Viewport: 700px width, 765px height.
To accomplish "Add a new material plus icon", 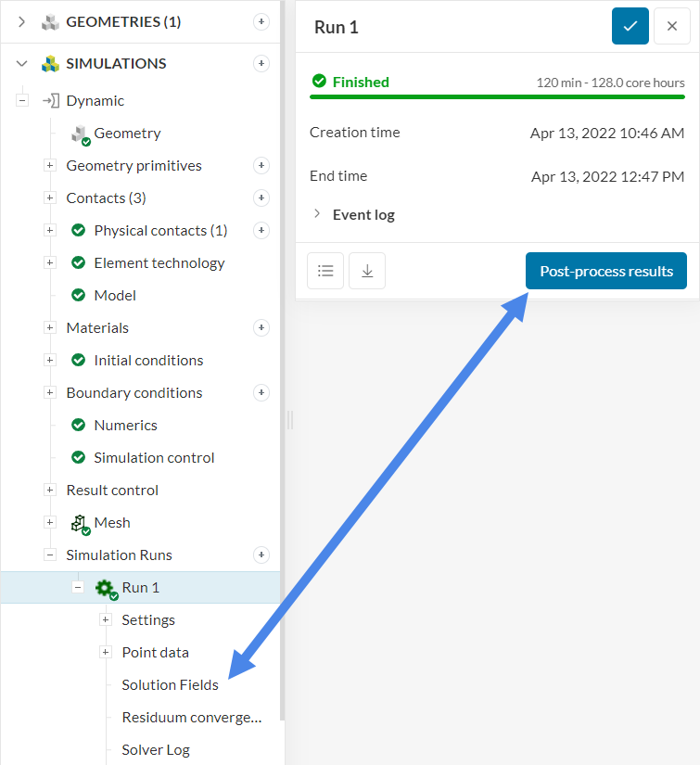I will (x=261, y=328).
